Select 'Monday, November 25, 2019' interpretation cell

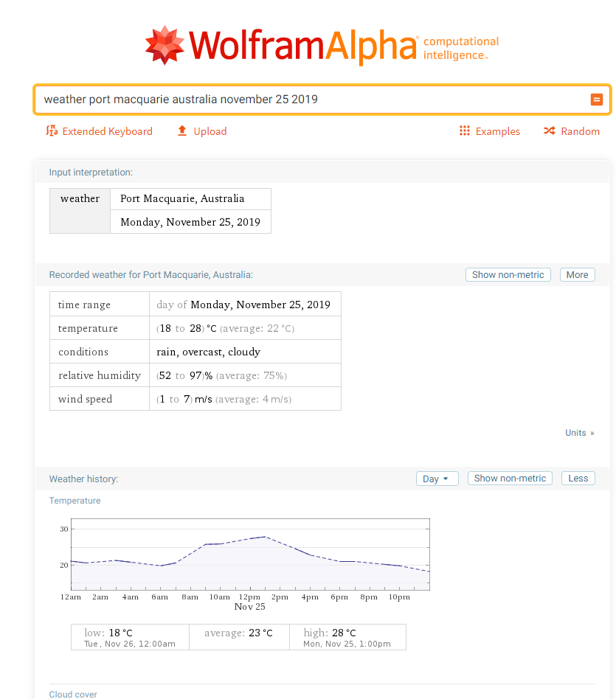pos(190,222)
